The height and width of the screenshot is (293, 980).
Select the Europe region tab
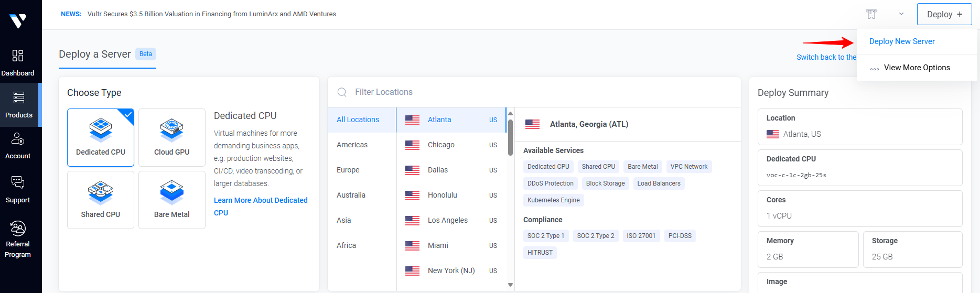coord(362,170)
